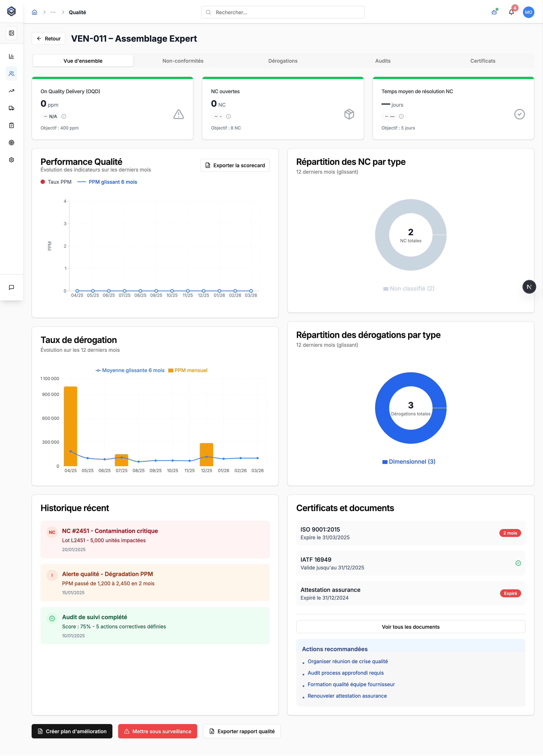
Task: Open the logistics truck icon
Action: (x=12, y=108)
